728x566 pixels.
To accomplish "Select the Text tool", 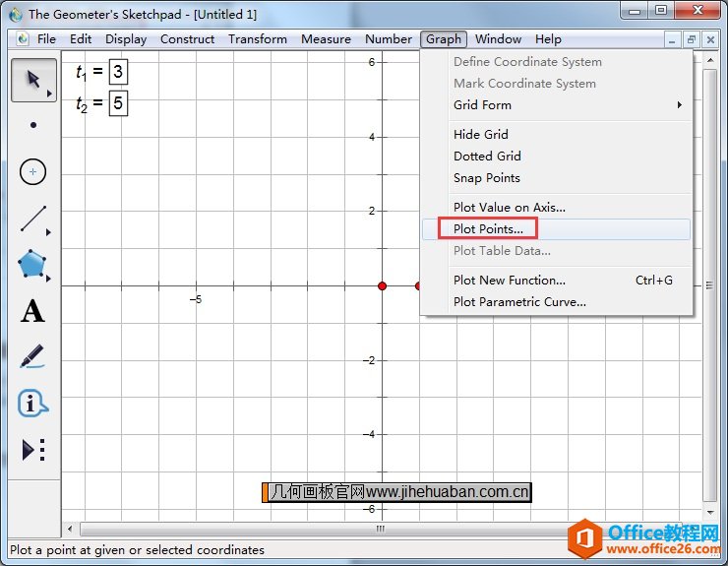I will [x=32, y=311].
